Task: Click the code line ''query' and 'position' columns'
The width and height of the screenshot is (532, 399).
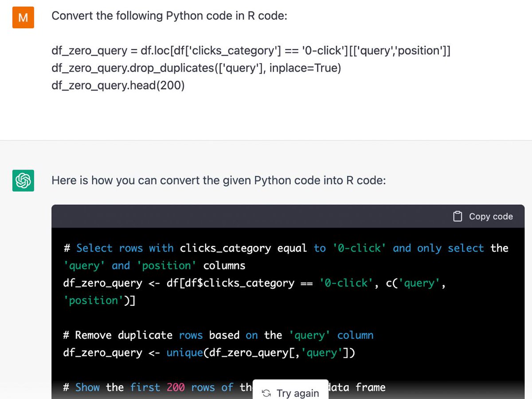Action: (x=154, y=265)
